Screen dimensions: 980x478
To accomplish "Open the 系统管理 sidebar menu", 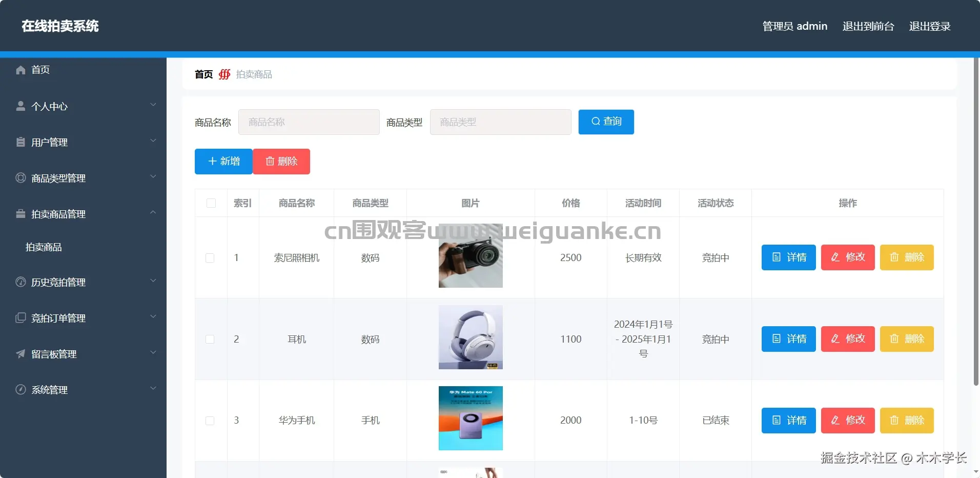I will pos(83,390).
